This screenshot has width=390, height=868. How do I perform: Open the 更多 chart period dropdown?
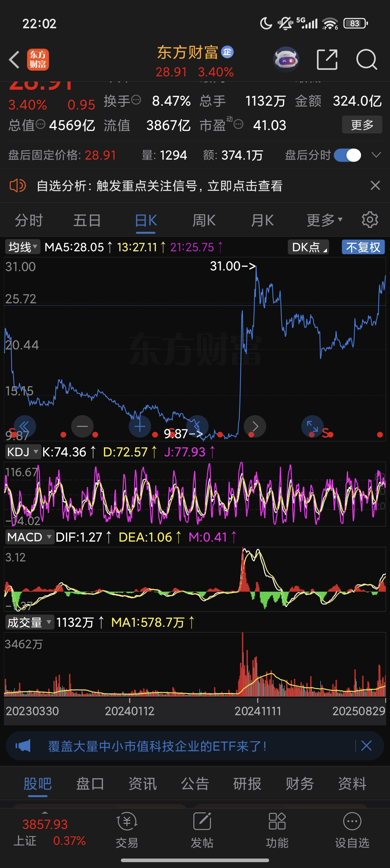click(325, 220)
